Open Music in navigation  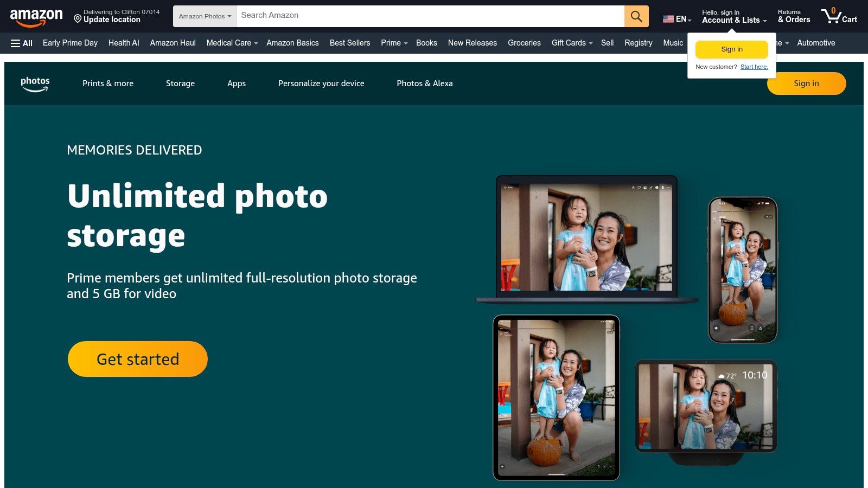tap(673, 43)
